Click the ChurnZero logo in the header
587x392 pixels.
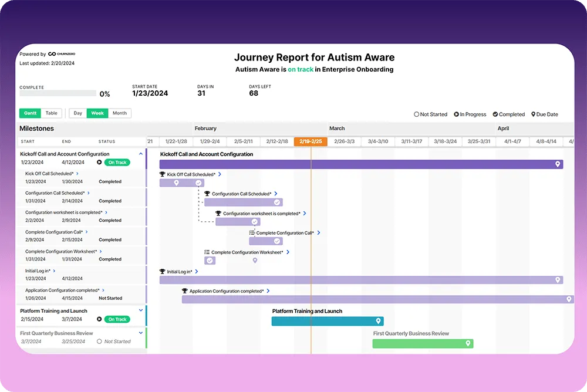coord(62,54)
